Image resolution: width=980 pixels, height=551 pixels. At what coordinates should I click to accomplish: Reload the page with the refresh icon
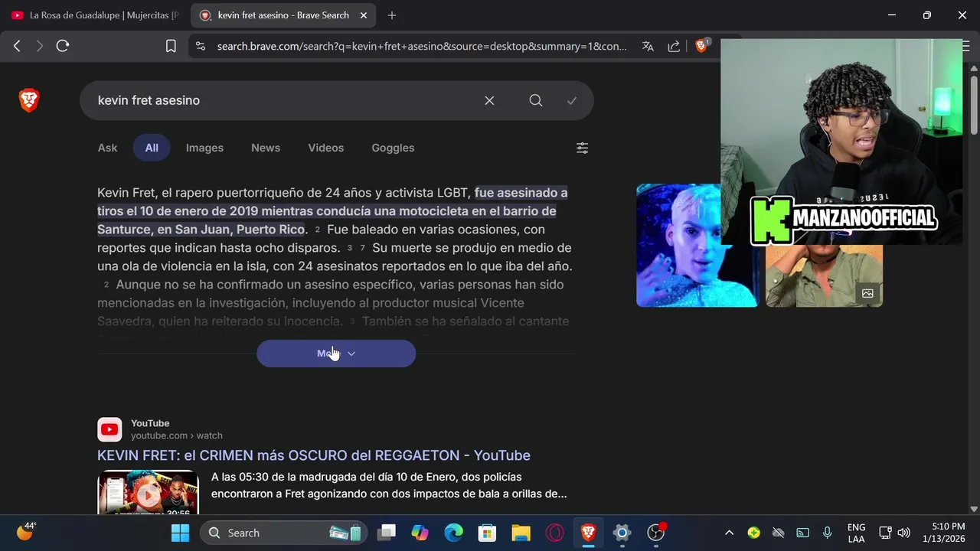click(63, 46)
